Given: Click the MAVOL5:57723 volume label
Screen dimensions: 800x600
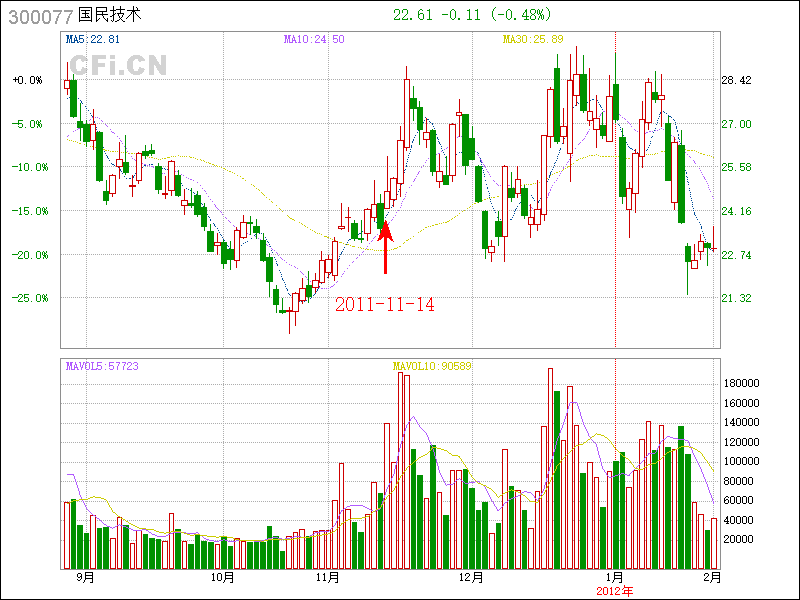Looking at the screenshot, I should (x=102, y=366).
